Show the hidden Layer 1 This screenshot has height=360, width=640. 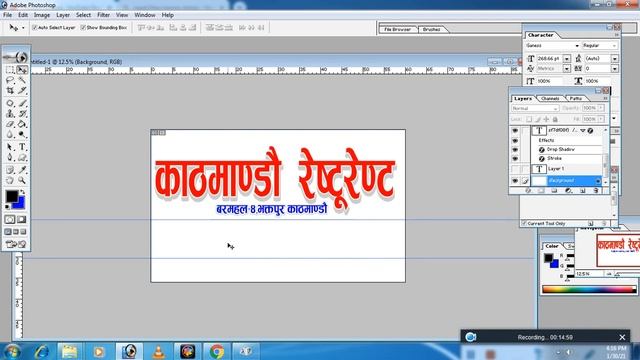pyautogui.click(x=515, y=169)
